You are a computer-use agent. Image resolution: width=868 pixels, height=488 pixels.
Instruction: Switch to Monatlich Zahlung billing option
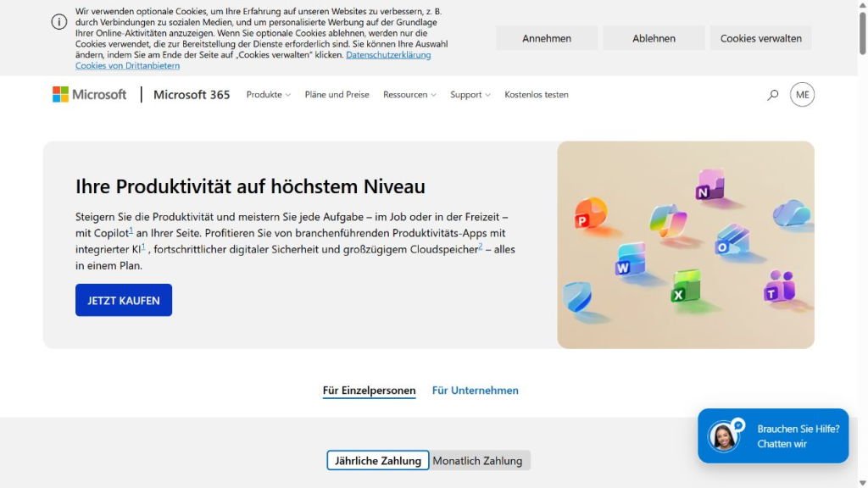(x=478, y=460)
